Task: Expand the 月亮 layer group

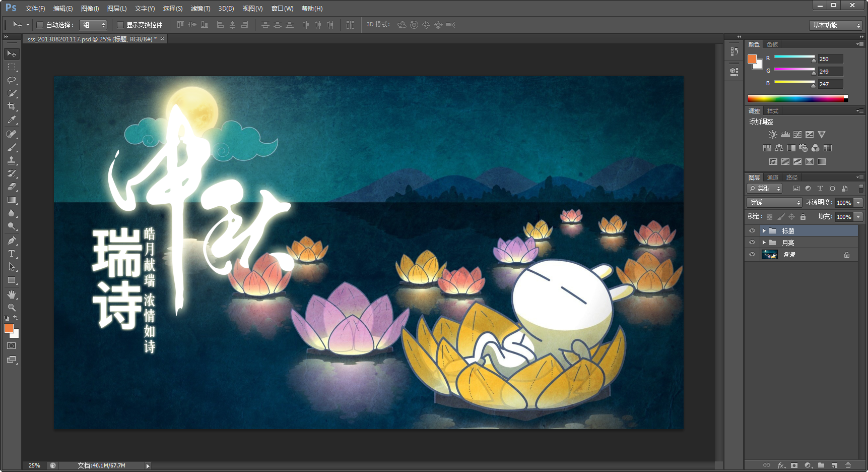Action: tap(764, 243)
